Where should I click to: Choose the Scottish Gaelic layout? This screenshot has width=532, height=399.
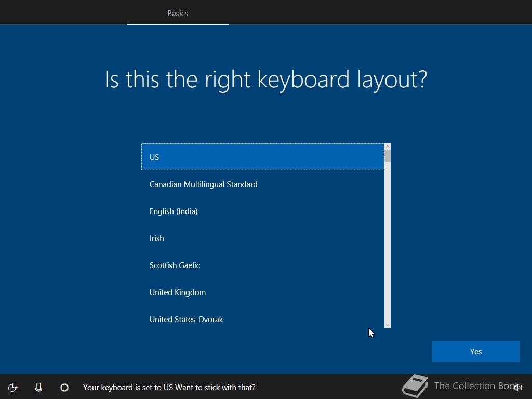tap(263, 265)
